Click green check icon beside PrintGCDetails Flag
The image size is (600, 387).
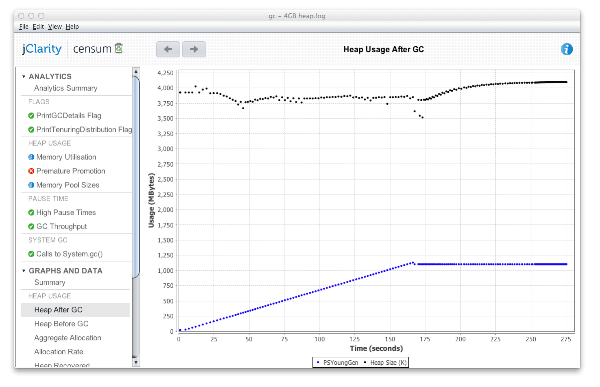pyautogui.click(x=31, y=116)
